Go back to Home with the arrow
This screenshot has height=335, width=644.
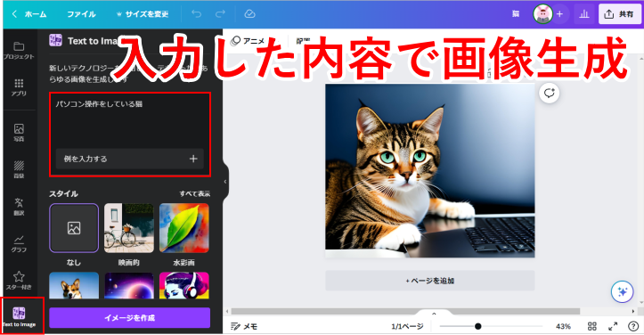14,14
